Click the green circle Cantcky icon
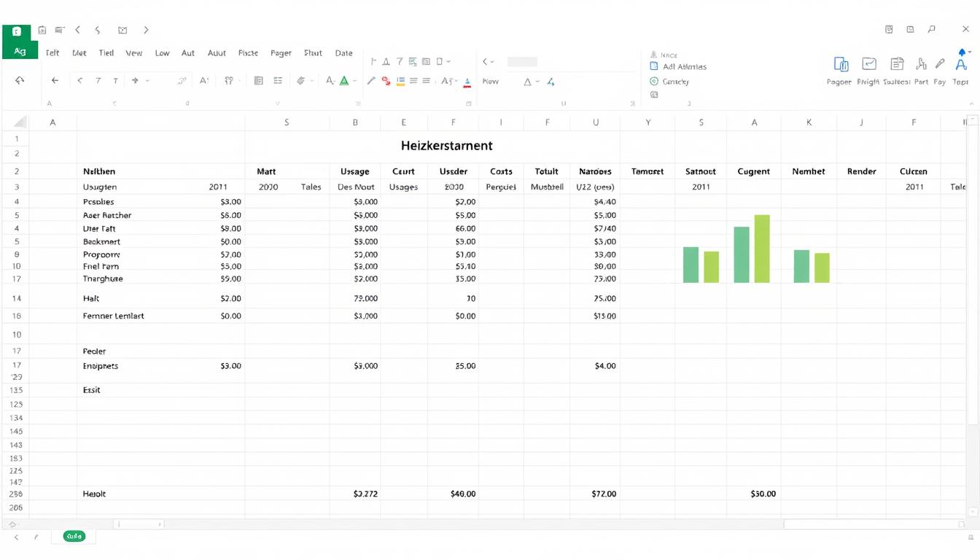This screenshot has height=560, width=980. 654,82
